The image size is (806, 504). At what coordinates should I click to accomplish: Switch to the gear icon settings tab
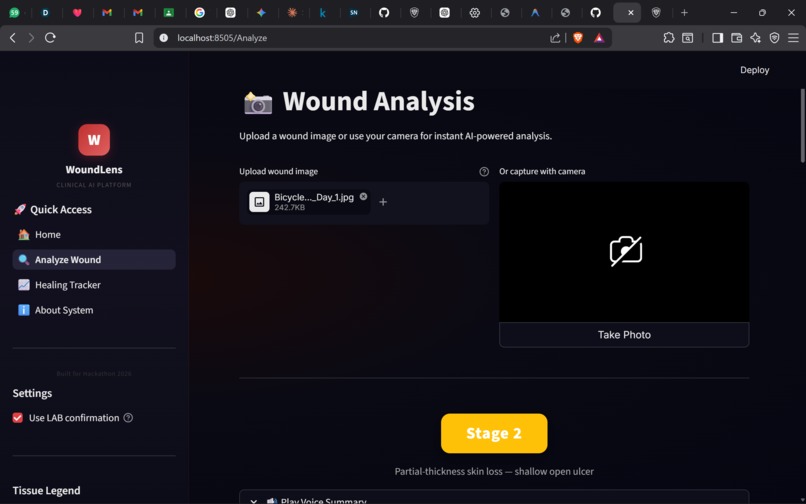(x=474, y=13)
